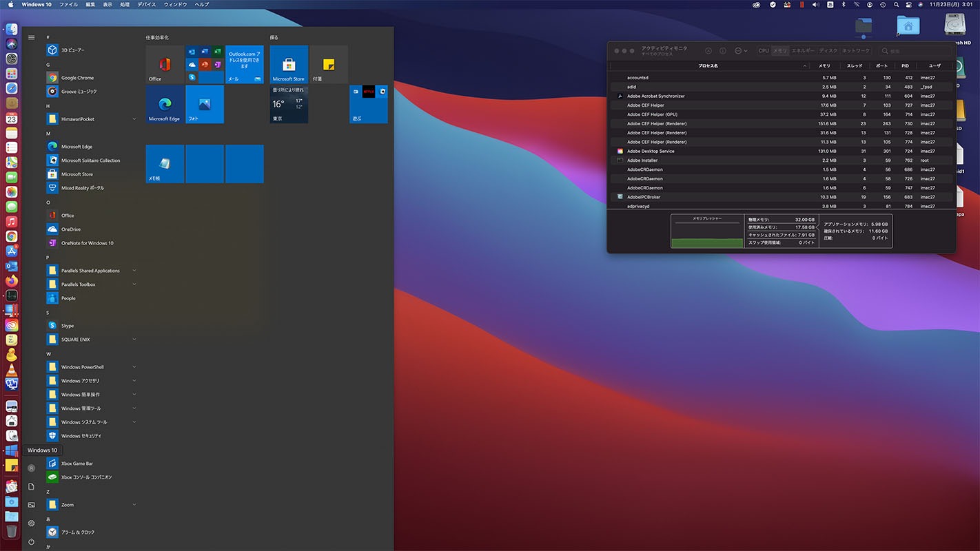
Task: Click the stop process icon in Activity Monitor
Action: coord(708,50)
